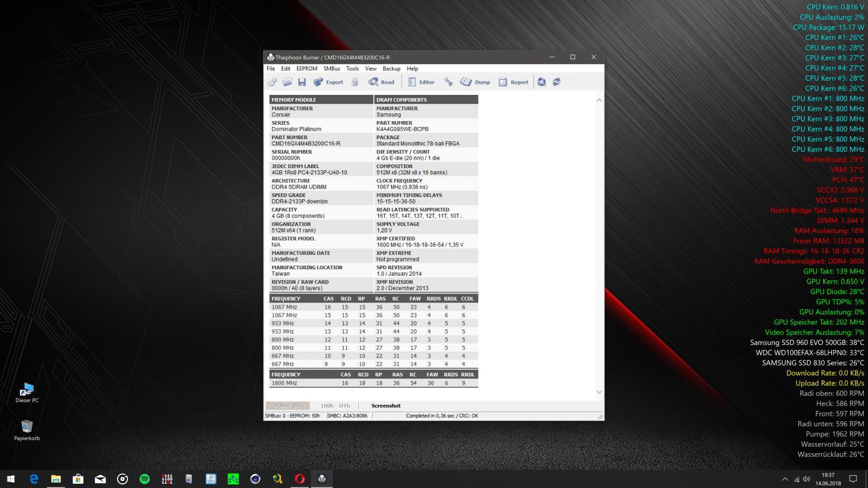The height and width of the screenshot is (488, 868).
Task: Click the Read SPD toolbar button
Action: 382,82
